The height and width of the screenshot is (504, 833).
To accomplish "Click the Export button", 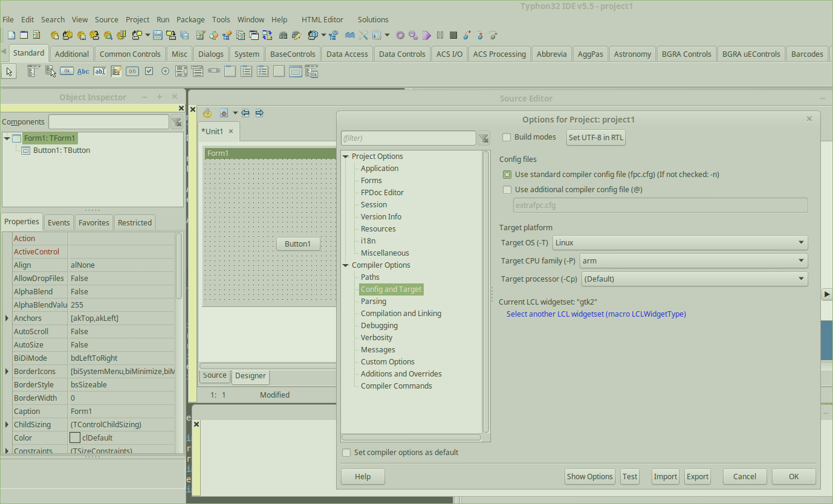I will (x=698, y=477).
